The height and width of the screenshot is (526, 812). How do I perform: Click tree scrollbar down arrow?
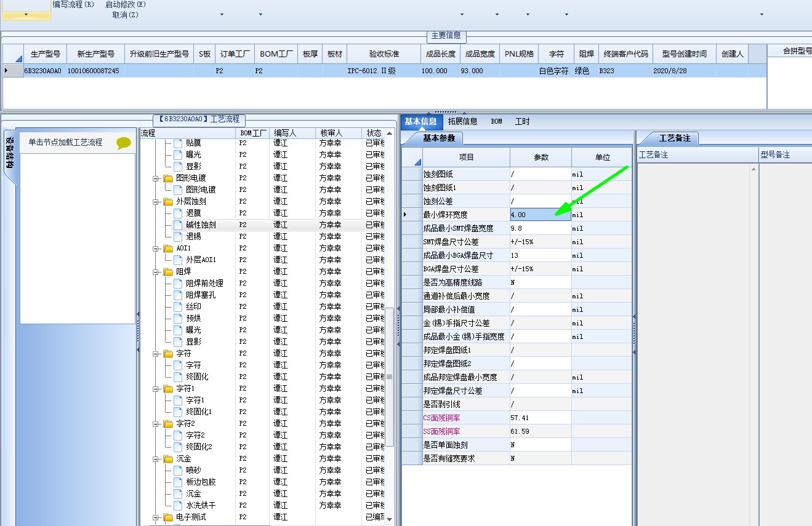pos(389,520)
